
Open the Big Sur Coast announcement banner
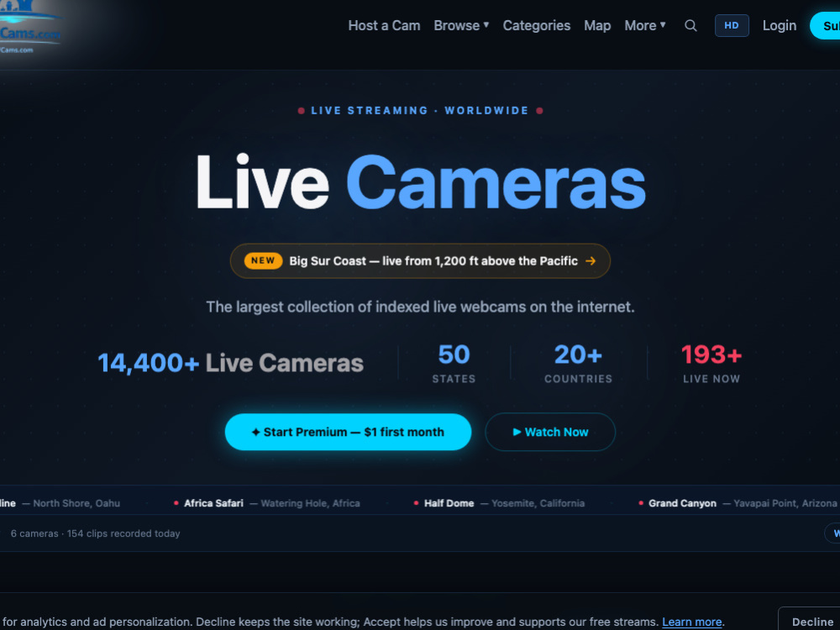coord(420,261)
